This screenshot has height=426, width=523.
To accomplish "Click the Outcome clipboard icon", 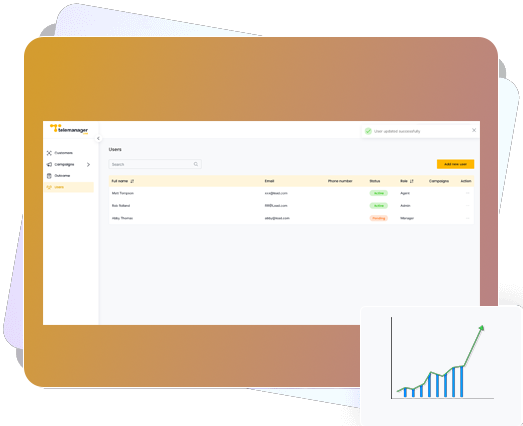I will pyautogui.click(x=49, y=175).
